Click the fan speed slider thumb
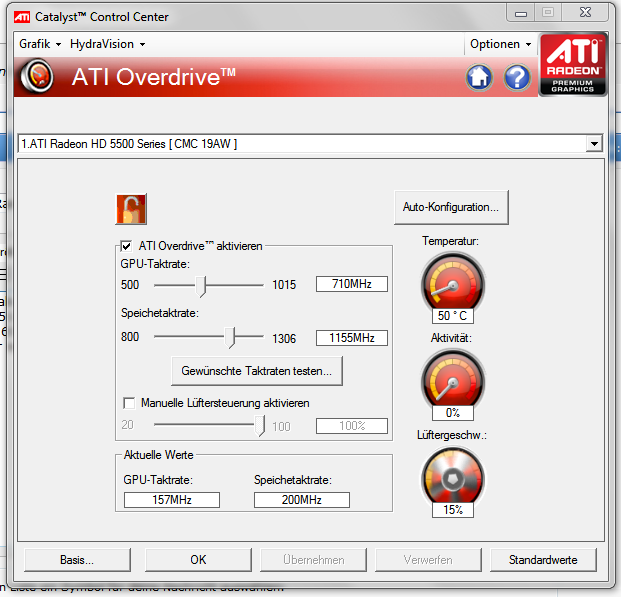This screenshot has height=597, width=621. 259,426
